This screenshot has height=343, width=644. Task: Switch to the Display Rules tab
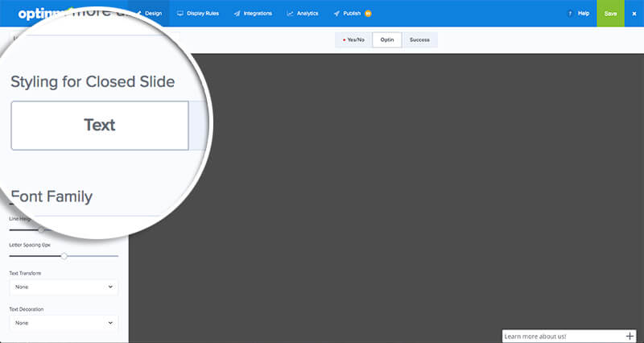tap(198, 13)
